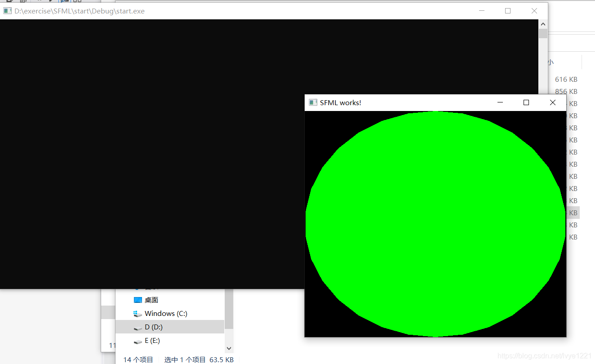The width and height of the screenshot is (595, 364).
Task: Click the D:\exercise\SFML\start\Debug\start.exe title text
Action: tap(80, 11)
